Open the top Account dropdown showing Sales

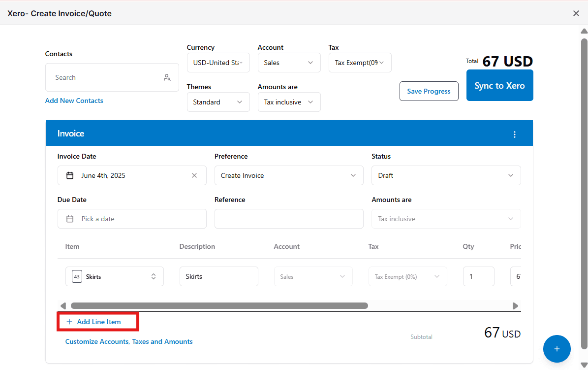[289, 63]
